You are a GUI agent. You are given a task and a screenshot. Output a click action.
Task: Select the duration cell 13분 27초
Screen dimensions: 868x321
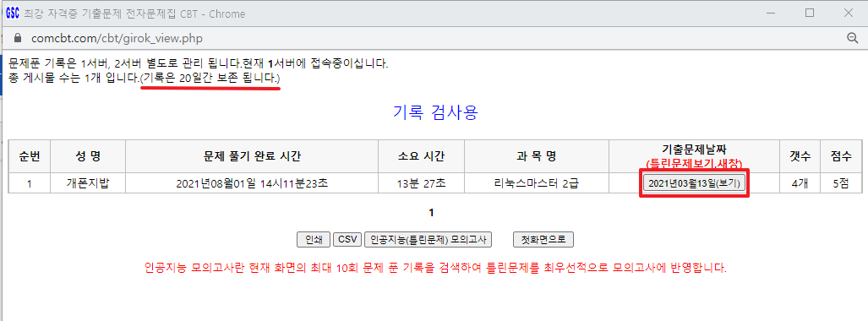[421, 183]
